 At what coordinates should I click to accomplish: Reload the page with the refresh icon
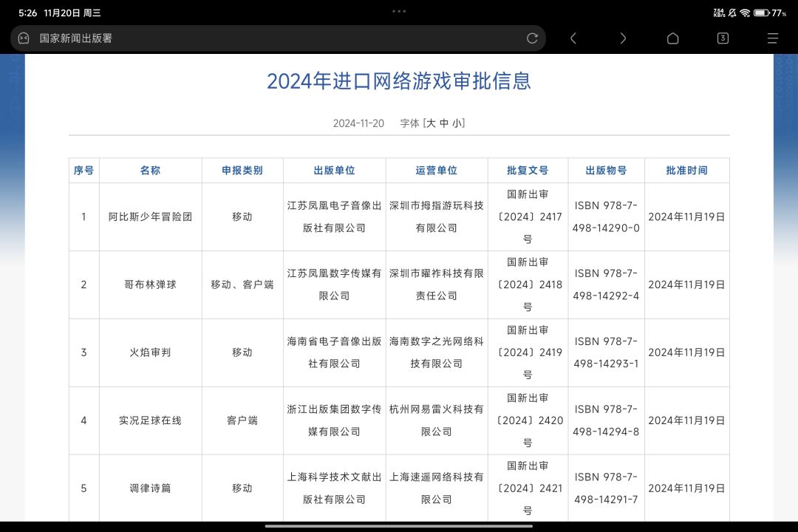pyautogui.click(x=532, y=38)
